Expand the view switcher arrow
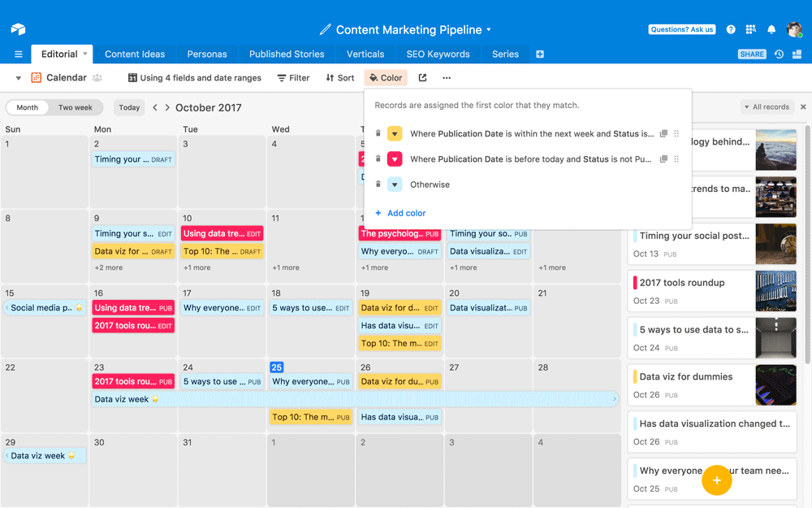812x508 pixels. 18,78
